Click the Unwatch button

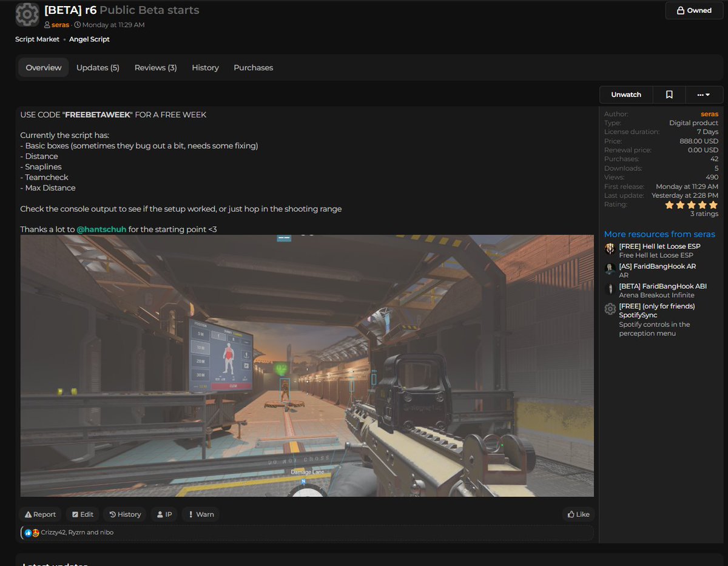626,95
